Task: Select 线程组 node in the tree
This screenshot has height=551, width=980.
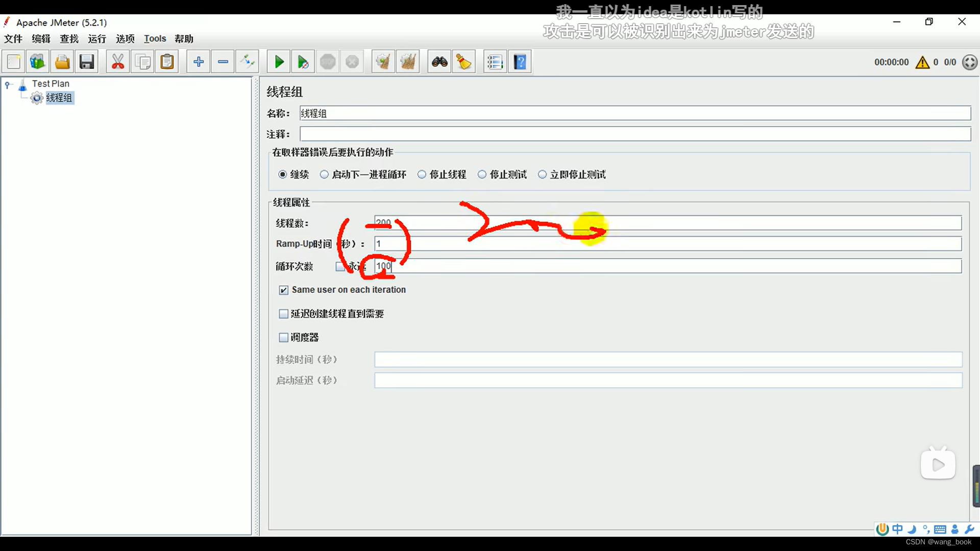Action: [59, 98]
